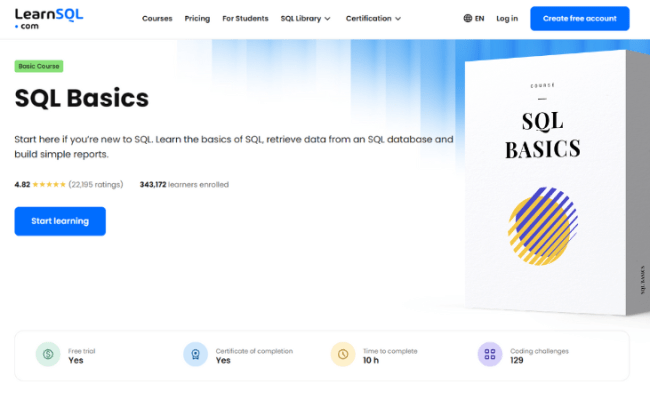Click the 10 h time value

[371, 361]
